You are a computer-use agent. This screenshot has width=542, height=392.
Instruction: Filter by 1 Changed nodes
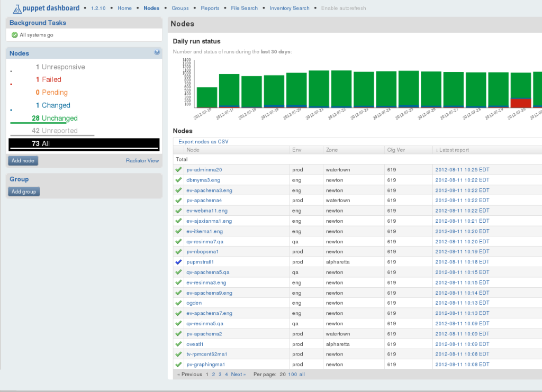coord(53,105)
